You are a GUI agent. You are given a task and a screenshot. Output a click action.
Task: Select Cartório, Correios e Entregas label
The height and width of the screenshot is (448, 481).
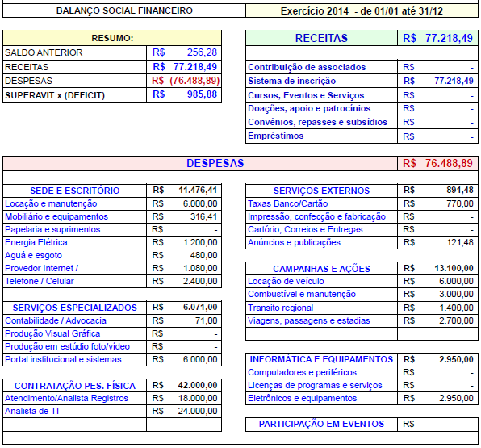click(305, 229)
